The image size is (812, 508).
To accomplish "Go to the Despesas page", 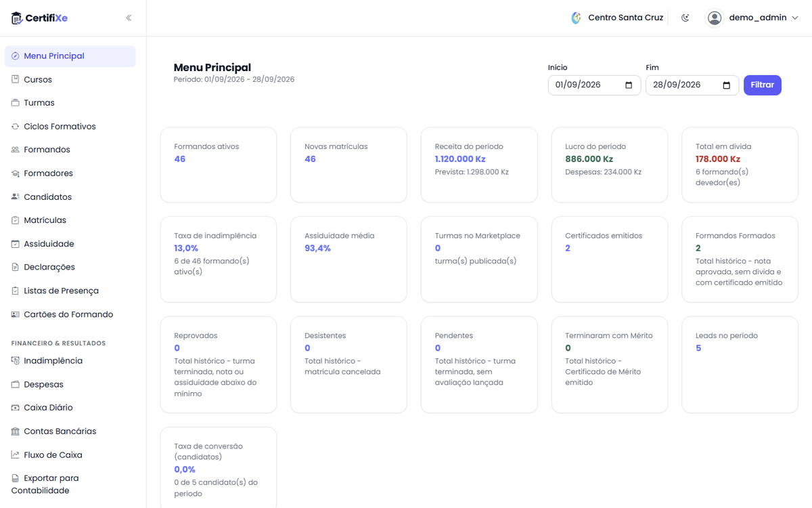I will tap(70, 385).
